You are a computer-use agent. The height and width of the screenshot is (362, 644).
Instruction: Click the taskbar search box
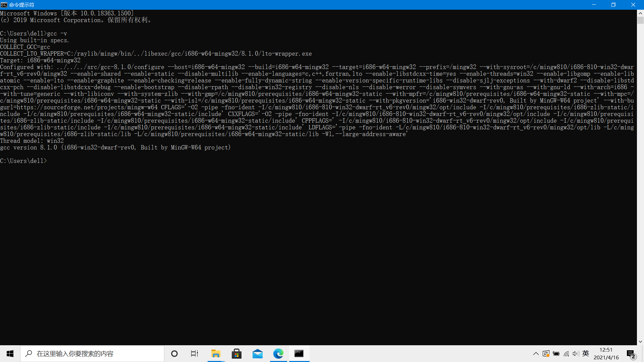(92, 354)
